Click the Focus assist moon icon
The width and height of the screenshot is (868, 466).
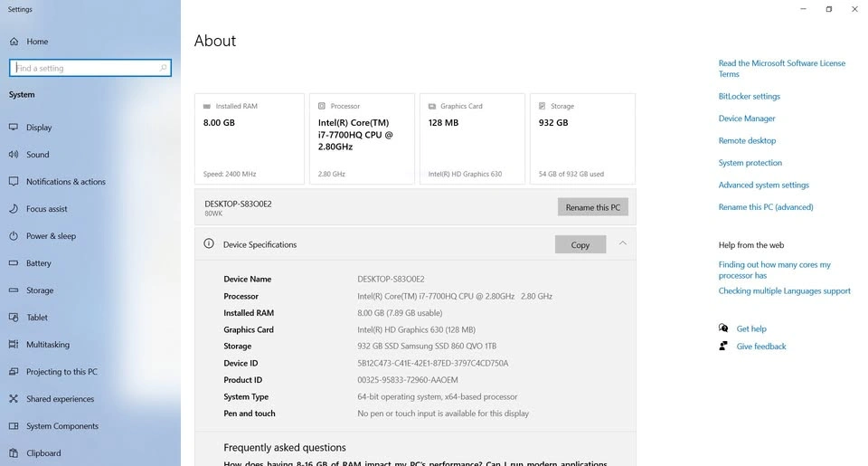coord(14,209)
